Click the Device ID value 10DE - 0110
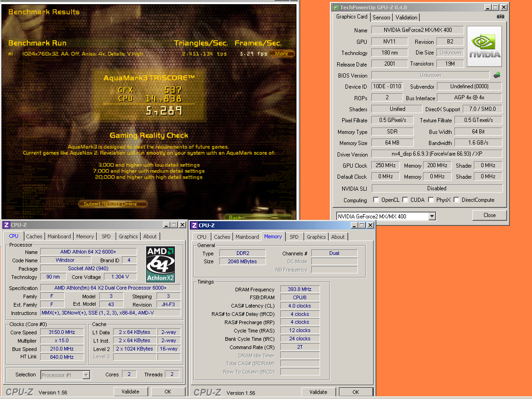Viewport: 532px width, 399px height. click(x=387, y=86)
